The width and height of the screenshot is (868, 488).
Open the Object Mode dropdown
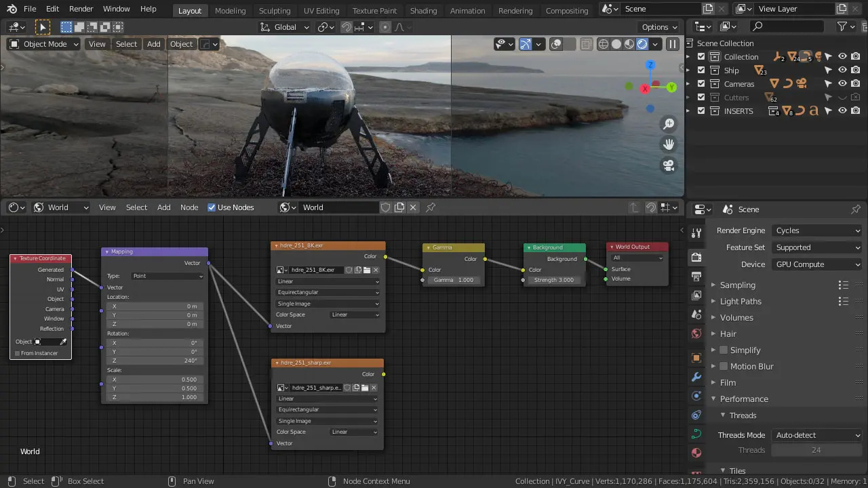point(43,44)
